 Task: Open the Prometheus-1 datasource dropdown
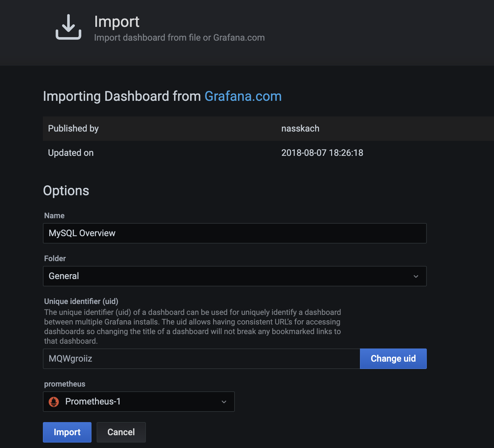tap(139, 402)
